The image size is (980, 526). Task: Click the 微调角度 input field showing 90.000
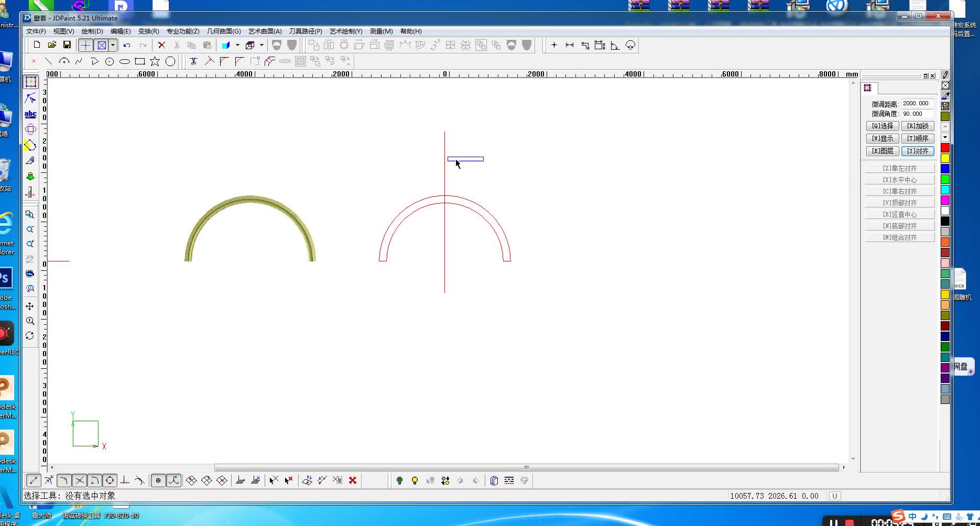click(x=917, y=114)
